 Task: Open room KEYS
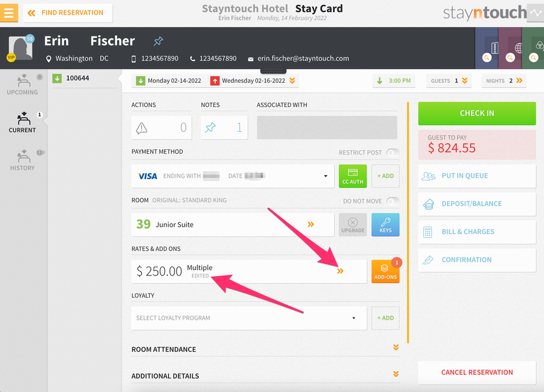coord(386,225)
